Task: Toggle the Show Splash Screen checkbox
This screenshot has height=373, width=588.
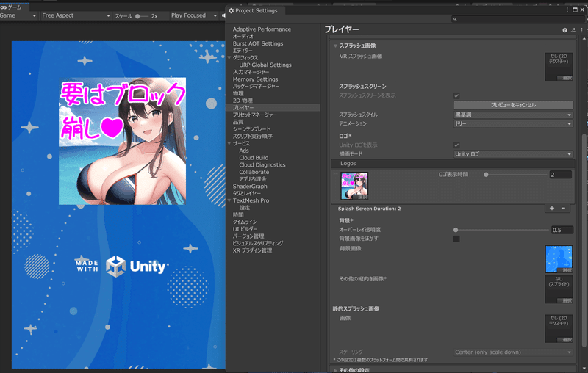Action: click(x=456, y=95)
